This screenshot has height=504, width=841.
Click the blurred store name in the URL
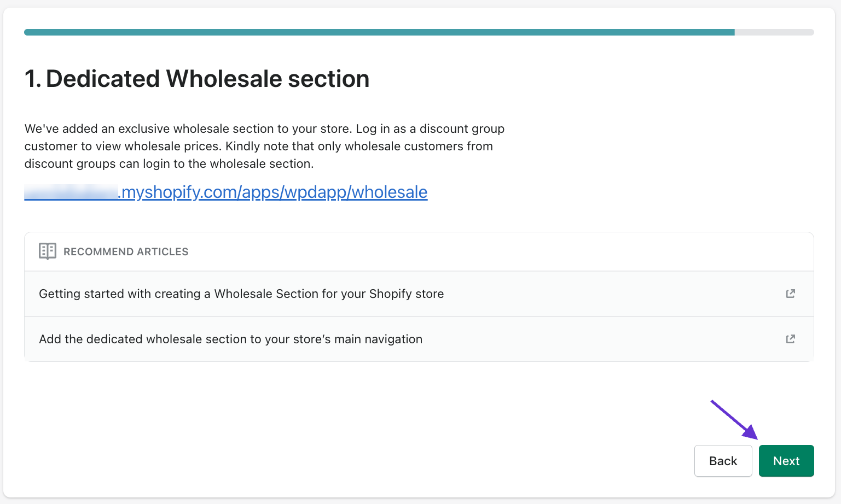tap(71, 192)
